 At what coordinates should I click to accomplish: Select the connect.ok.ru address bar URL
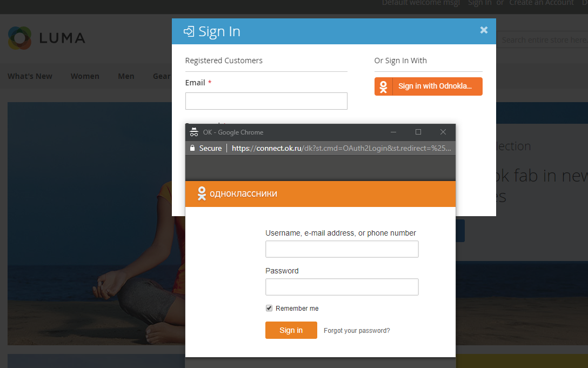[340, 148]
